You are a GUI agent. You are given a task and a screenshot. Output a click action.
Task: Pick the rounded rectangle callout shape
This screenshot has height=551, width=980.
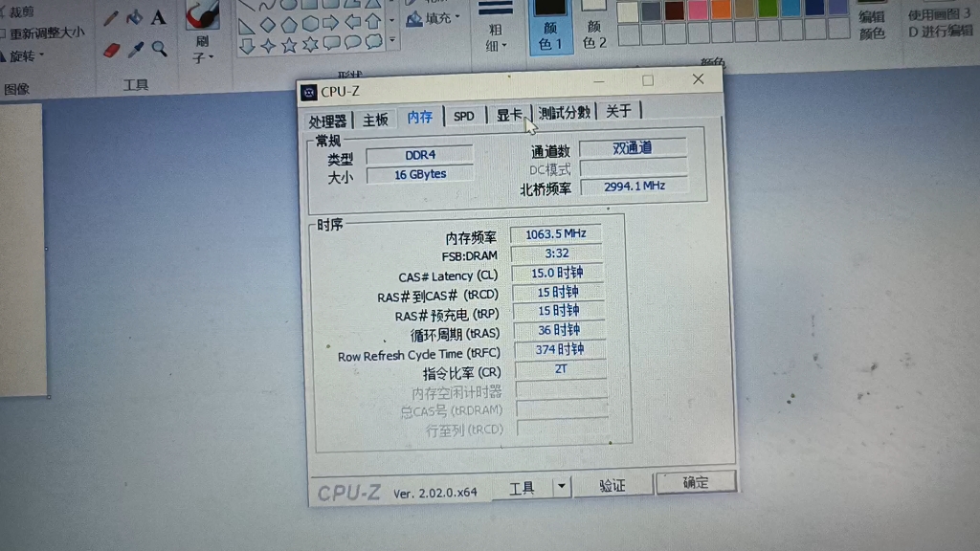(x=331, y=43)
